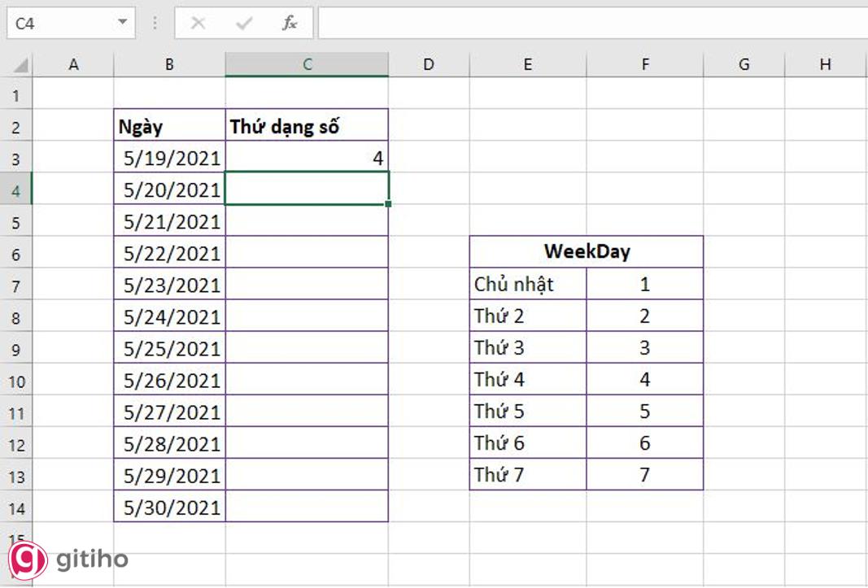
Task: Select the cell containing 5/19/2021
Action: click(x=170, y=158)
